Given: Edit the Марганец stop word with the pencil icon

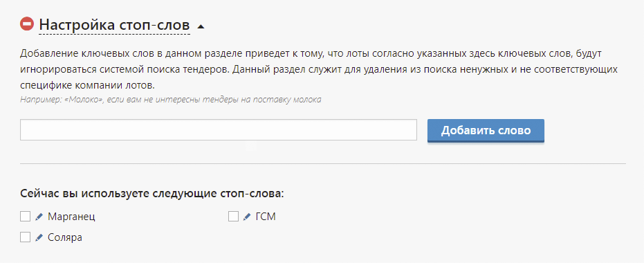Looking at the screenshot, I should pos(39,217).
